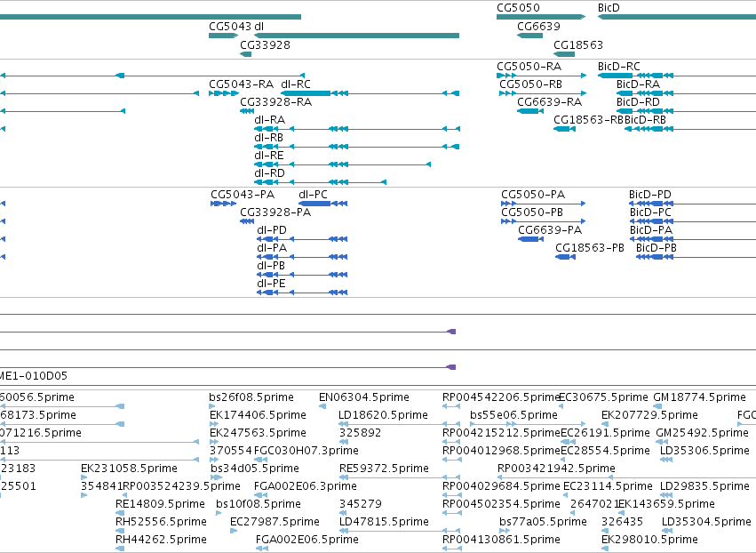The image size is (756, 553).
Task: Open the dl-RD transcript label
Action: click(269, 172)
